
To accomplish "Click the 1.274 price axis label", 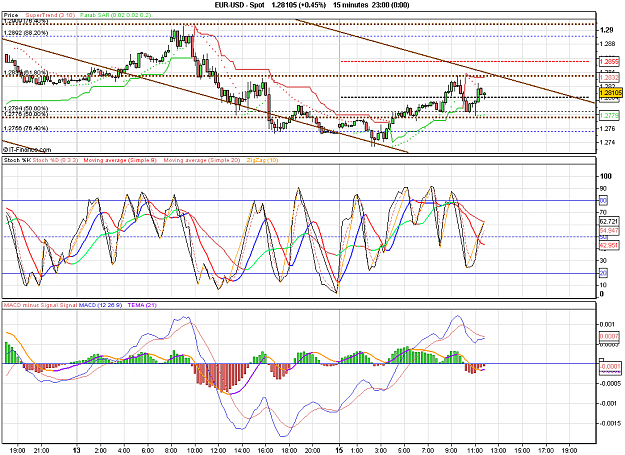I will 607,143.
